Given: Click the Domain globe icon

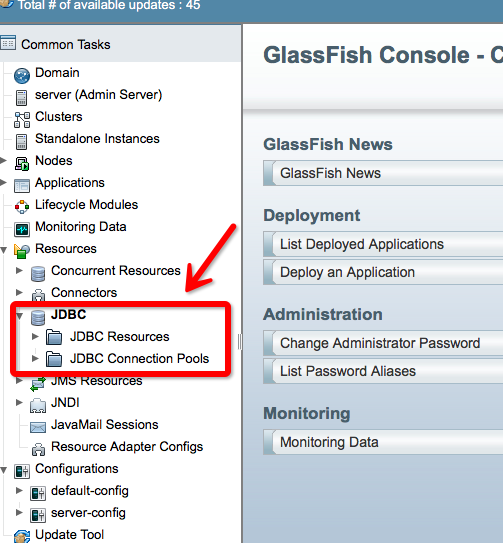Looking at the screenshot, I should (x=22, y=75).
